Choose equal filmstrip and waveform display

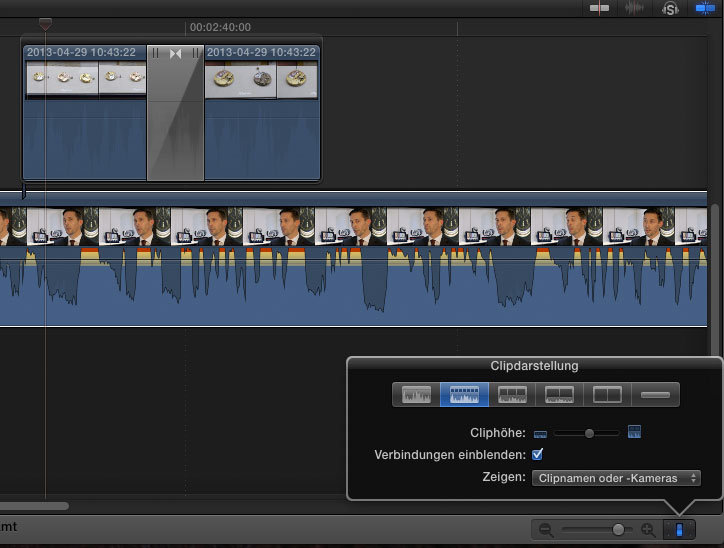tap(512, 395)
